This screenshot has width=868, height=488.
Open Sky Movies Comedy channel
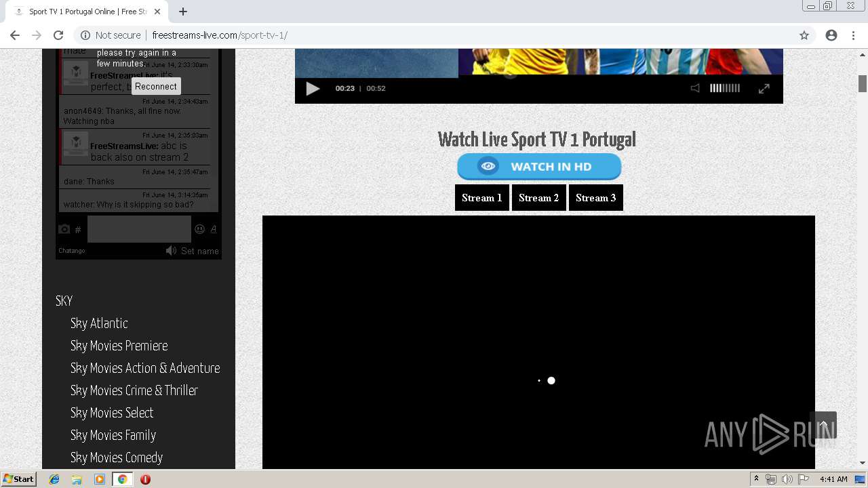[x=117, y=457]
